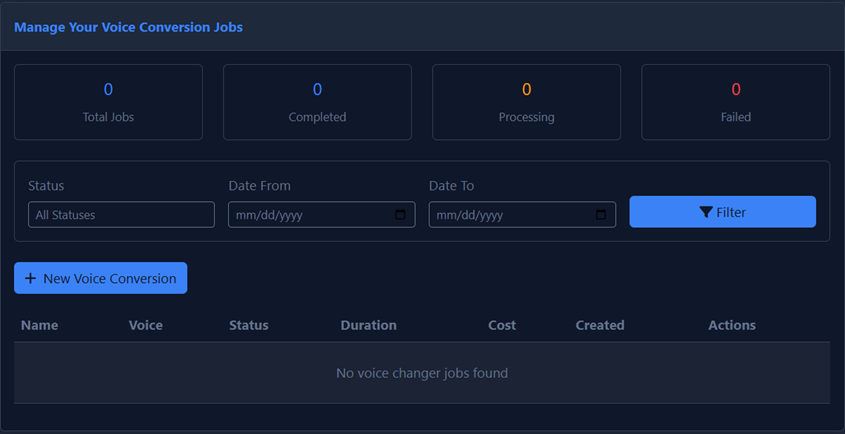Click the 'Date To' label
845x434 pixels.
[451, 185]
